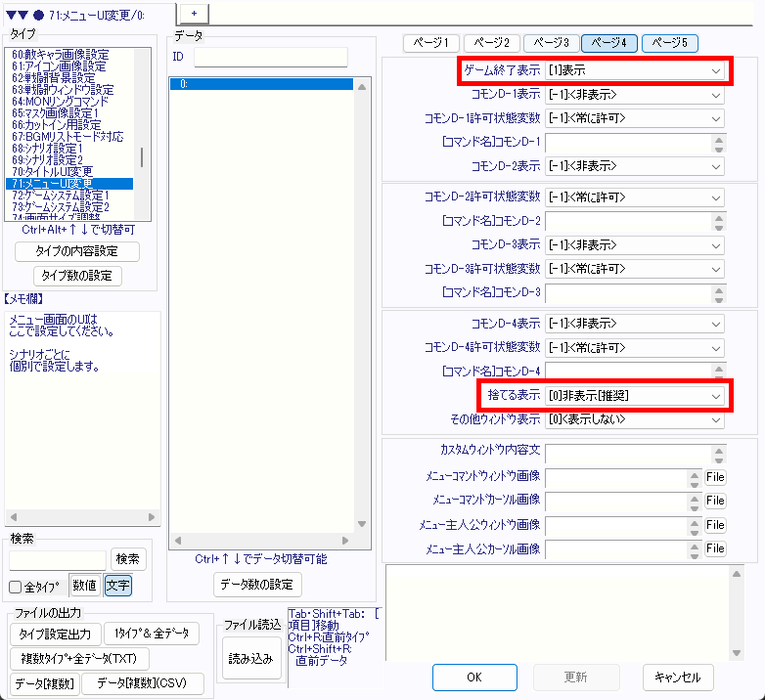Image resolution: width=765 pixels, height=700 pixels.
Task: Click the OK button
Action: (474, 677)
